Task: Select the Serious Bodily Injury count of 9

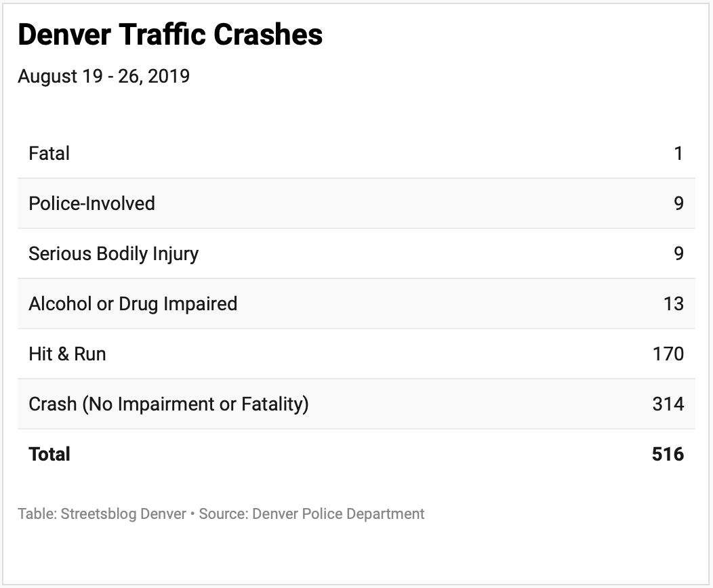Action: 678,253
